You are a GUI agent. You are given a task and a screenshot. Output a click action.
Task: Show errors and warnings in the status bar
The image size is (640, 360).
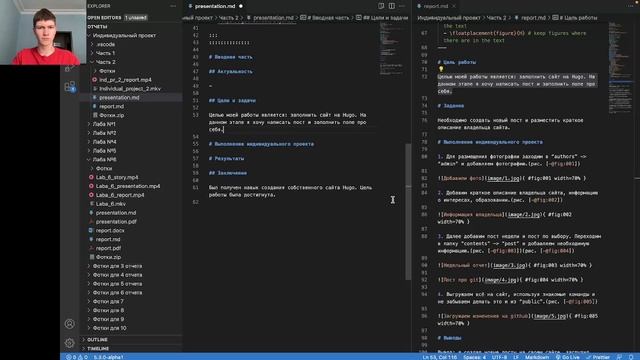pos(77,357)
